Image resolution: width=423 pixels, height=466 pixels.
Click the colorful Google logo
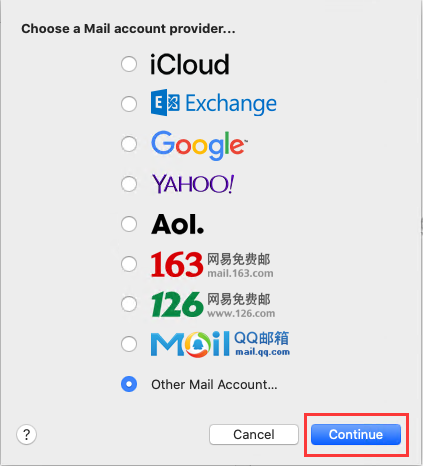(199, 145)
